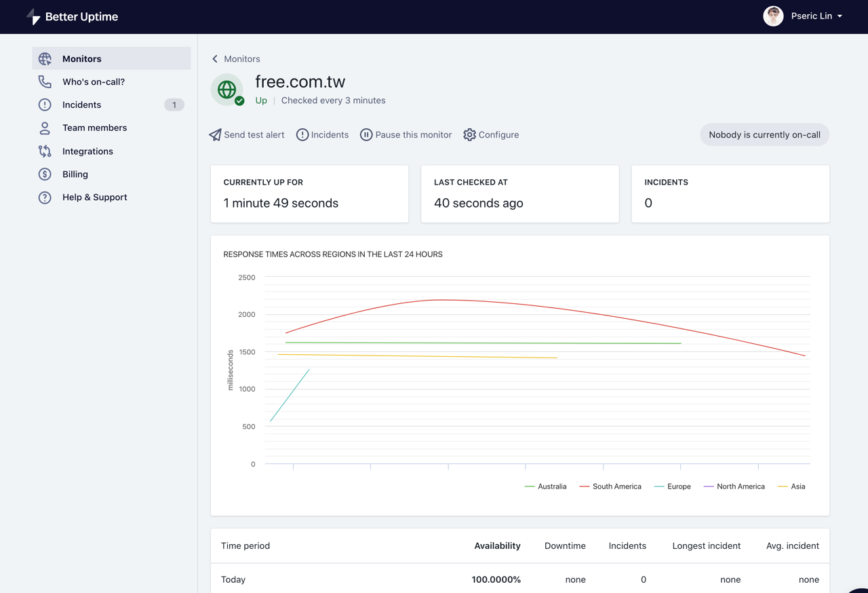Screen dimensions: 868x593
Task: Click Checked every 3 minutes text
Action: pyautogui.click(x=333, y=100)
